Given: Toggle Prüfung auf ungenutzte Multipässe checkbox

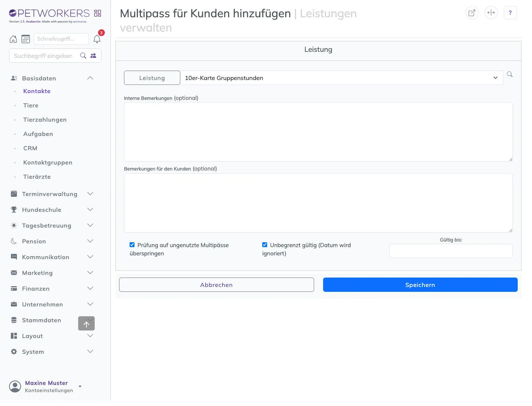Looking at the screenshot, I should [x=132, y=245].
